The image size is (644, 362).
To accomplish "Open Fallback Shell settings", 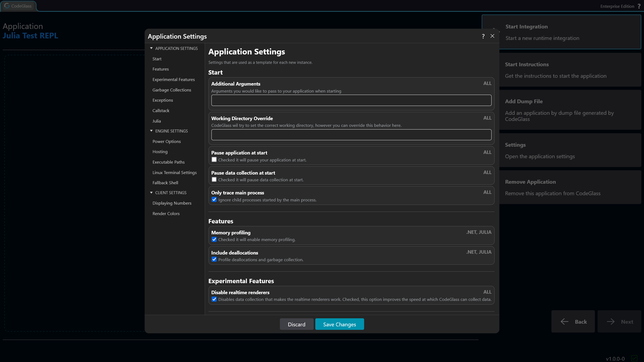I will coord(165,183).
